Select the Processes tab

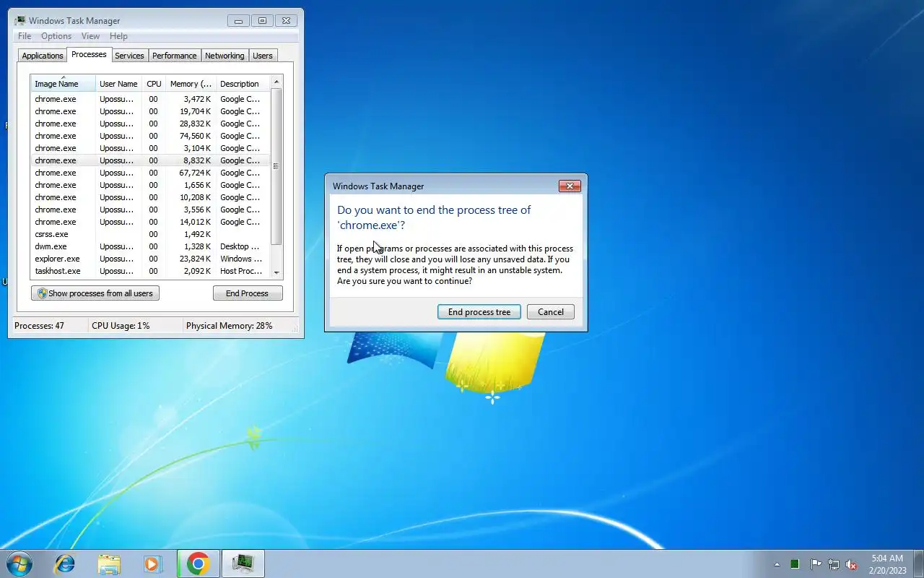click(89, 54)
